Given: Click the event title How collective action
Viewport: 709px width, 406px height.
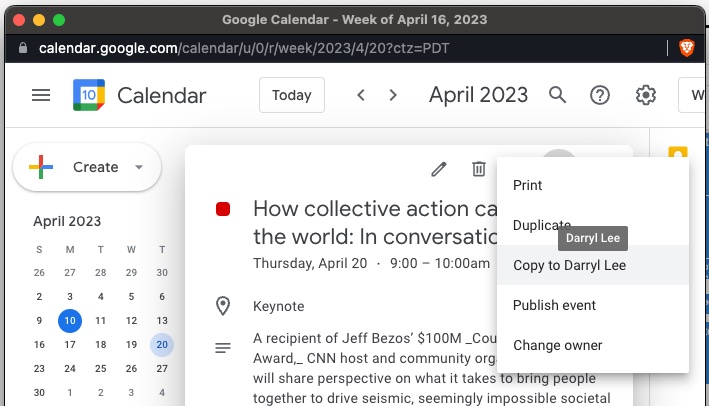Looking at the screenshot, I should 375,222.
